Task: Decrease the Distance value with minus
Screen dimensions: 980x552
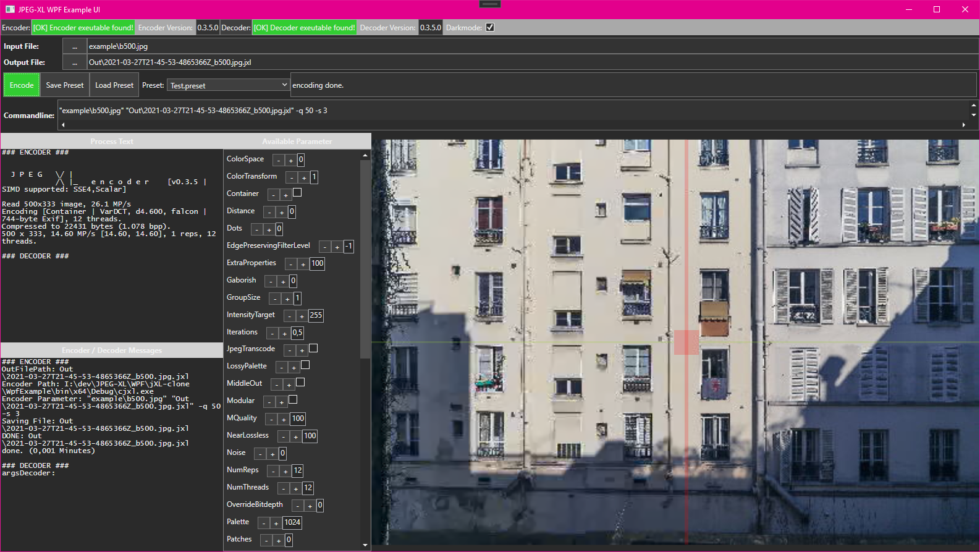Action: coord(269,212)
